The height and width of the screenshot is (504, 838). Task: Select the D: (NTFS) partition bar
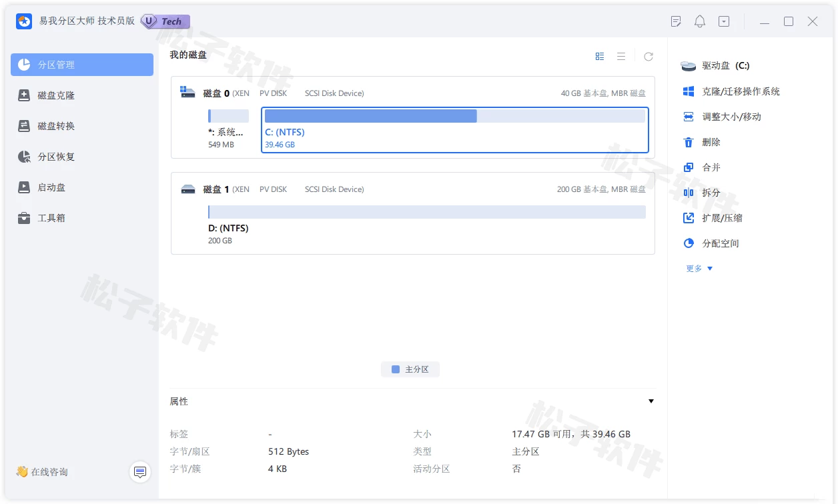click(x=427, y=212)
